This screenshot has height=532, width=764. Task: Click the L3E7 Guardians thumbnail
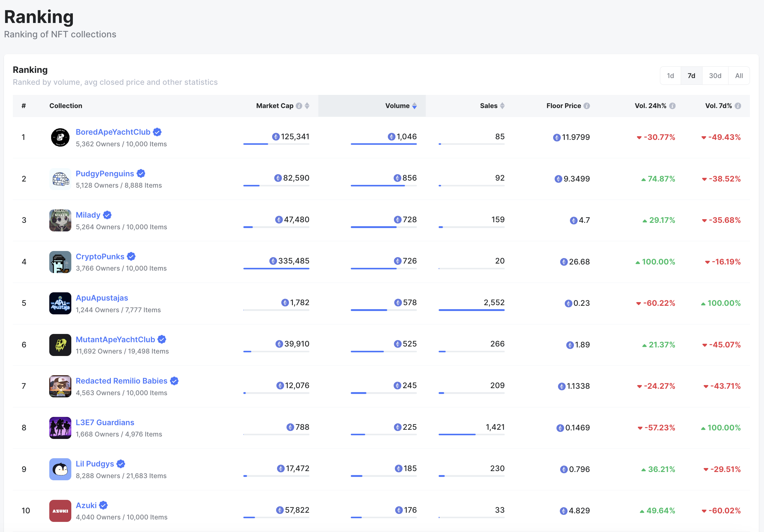[60, 428]
